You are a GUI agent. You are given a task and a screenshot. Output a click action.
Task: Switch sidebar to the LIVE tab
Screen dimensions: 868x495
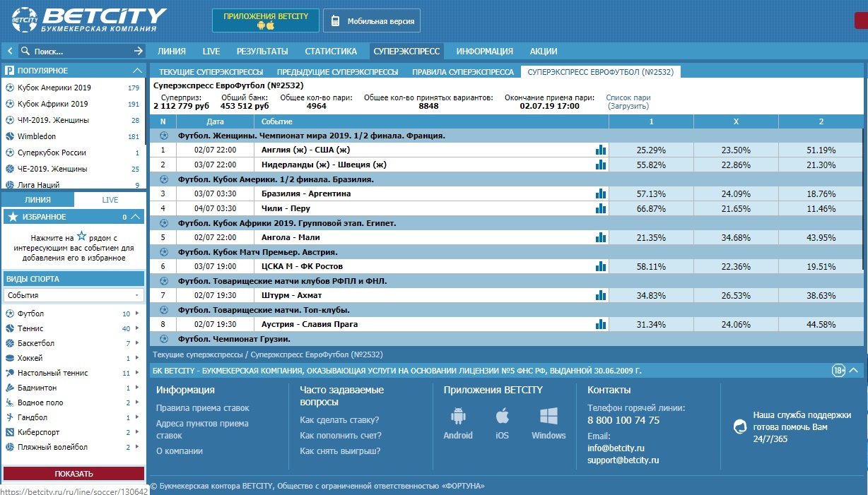click(x=110, y=200)
